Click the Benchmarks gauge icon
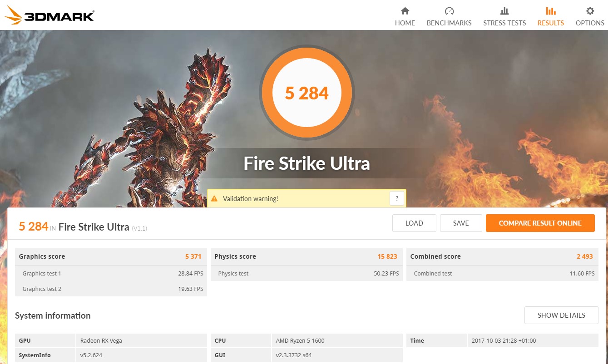Image resolution: width=608 pixels, height=364 pixels. point(449,11)
